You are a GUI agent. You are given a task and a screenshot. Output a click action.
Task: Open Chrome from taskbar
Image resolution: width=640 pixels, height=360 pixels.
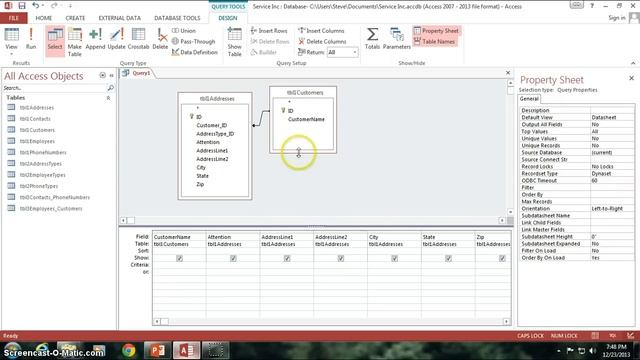click(x=129, y=351)
